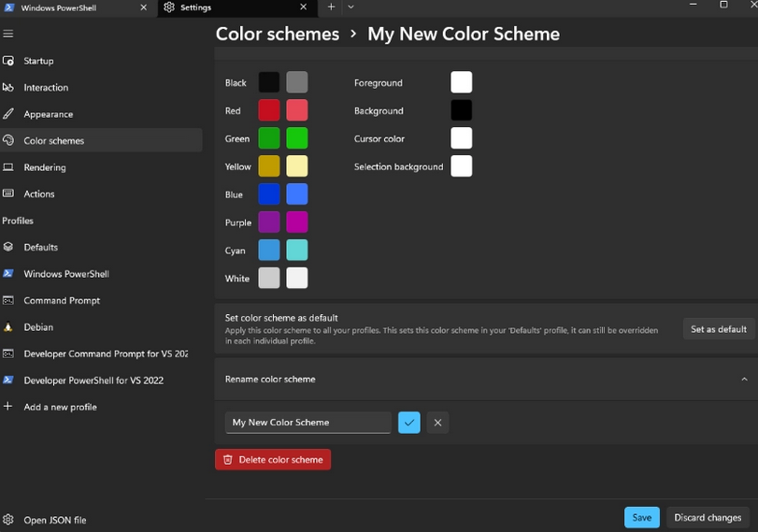Pick the dark Blue color swatch

coord(269,194)
